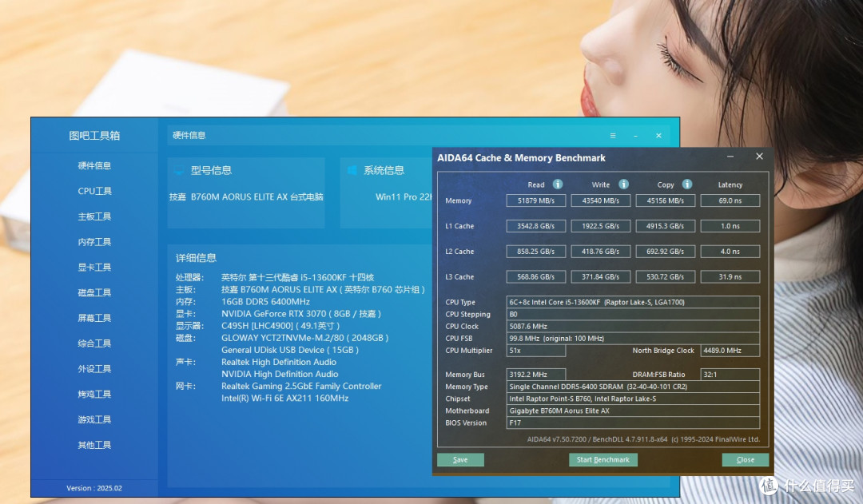
Task: Click CPU Multiplier value 51x
Action: pos(536,351)
